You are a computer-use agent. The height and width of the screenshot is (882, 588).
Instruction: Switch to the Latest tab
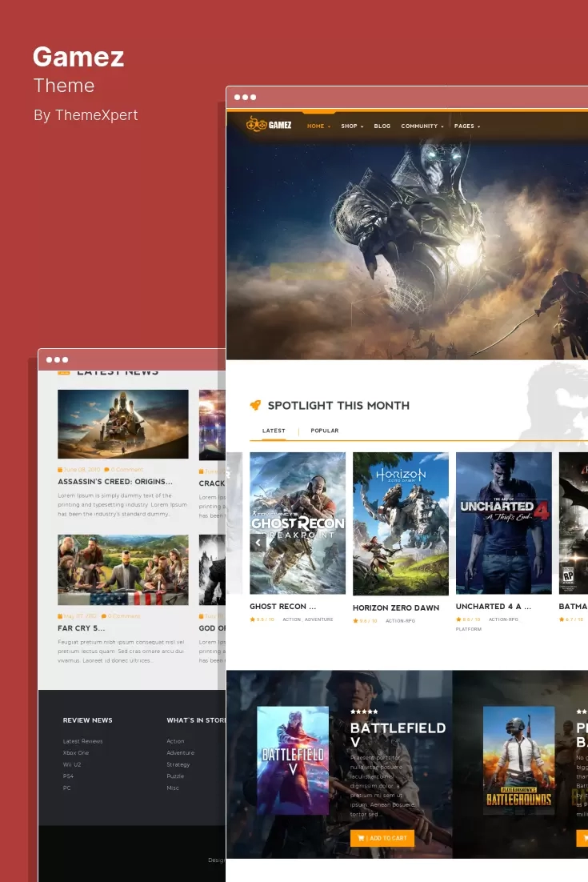tap(274, 431)
